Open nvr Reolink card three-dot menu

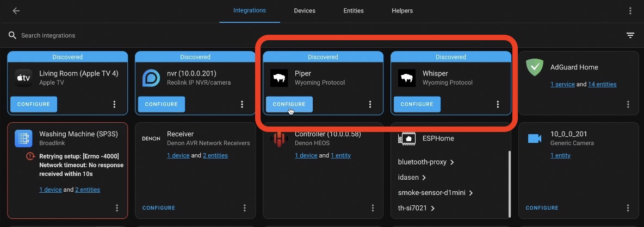[242, 104]
